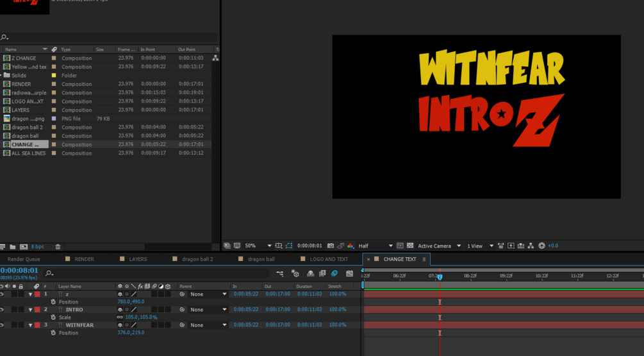Select Z CHANGE composition in Project panel
This screenshot has width=644, height=356.
point(24,58)
